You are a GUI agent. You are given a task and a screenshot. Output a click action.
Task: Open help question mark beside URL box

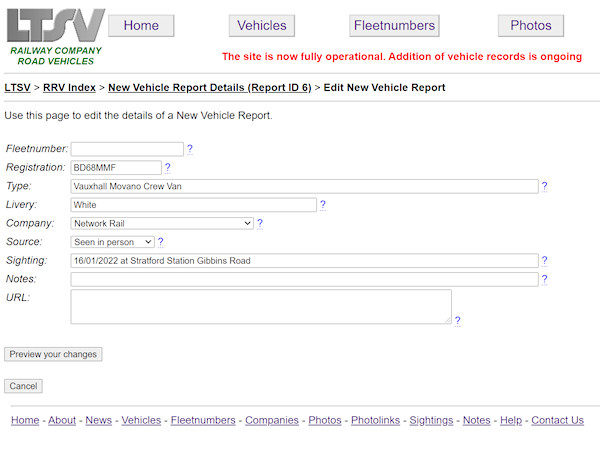(x=457, y=321)
